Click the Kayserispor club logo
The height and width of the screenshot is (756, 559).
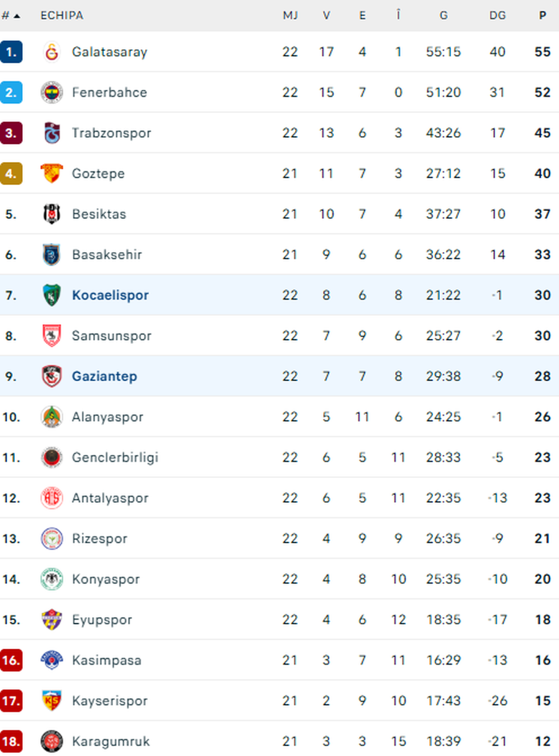(52, 701)
